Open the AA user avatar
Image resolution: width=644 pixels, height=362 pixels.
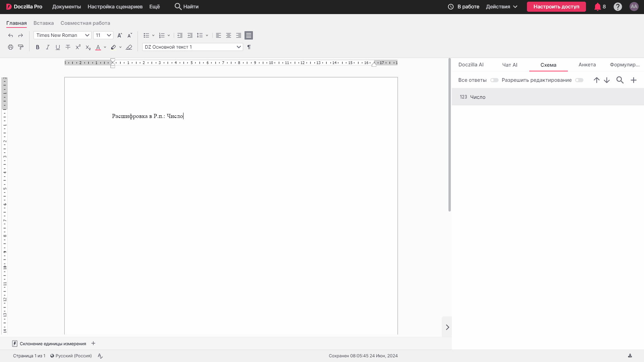634,7
